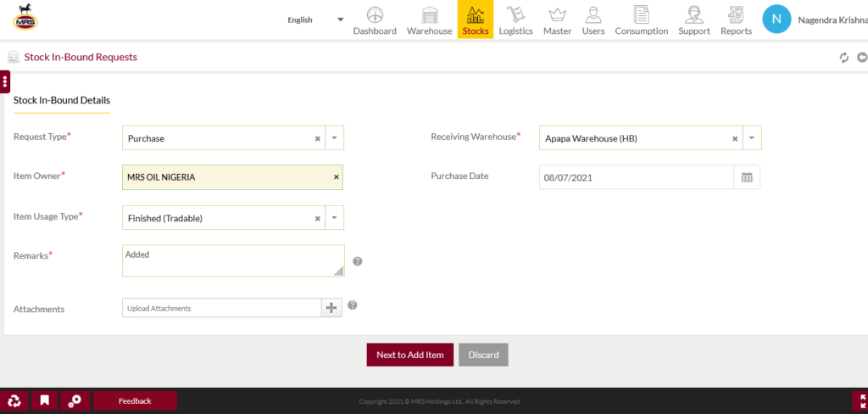The height and width of the screenshot is (414, 868).
Task: Clear the Request Type Purchase selection
Action: [x=318, y=138]
